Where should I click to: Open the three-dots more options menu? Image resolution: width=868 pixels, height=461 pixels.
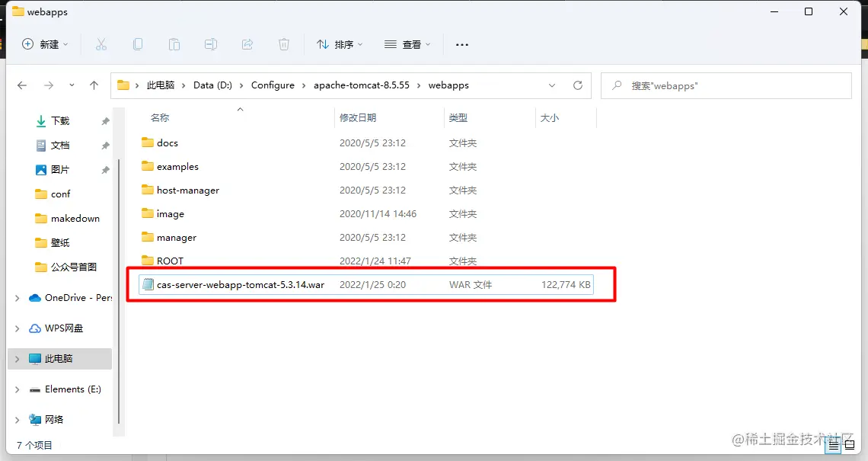point(461,44)
